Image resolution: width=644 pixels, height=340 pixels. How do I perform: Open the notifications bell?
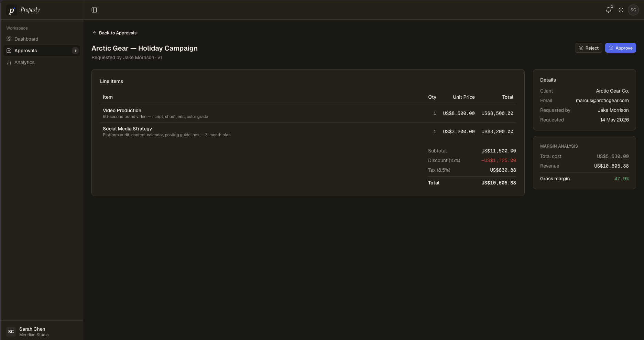point(609,10)
